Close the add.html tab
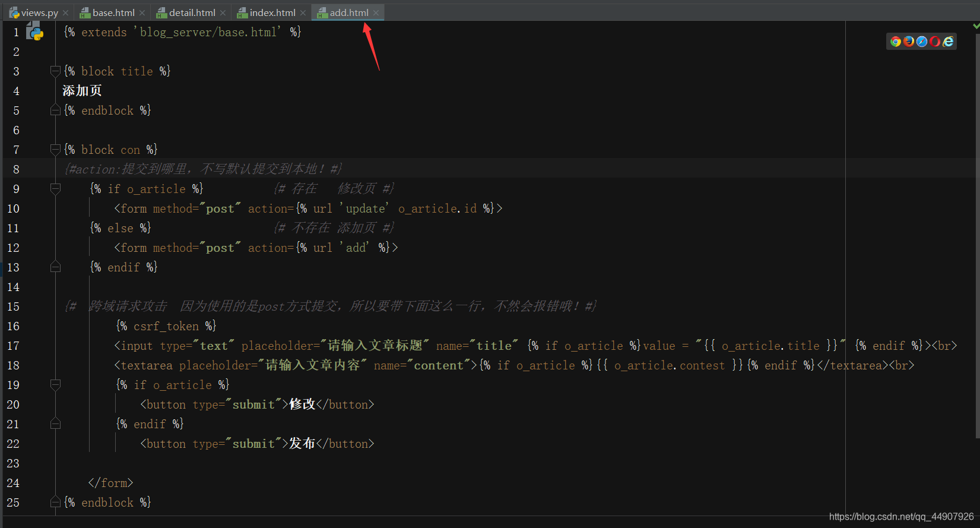The image size is (980, 528). point(376,12)
